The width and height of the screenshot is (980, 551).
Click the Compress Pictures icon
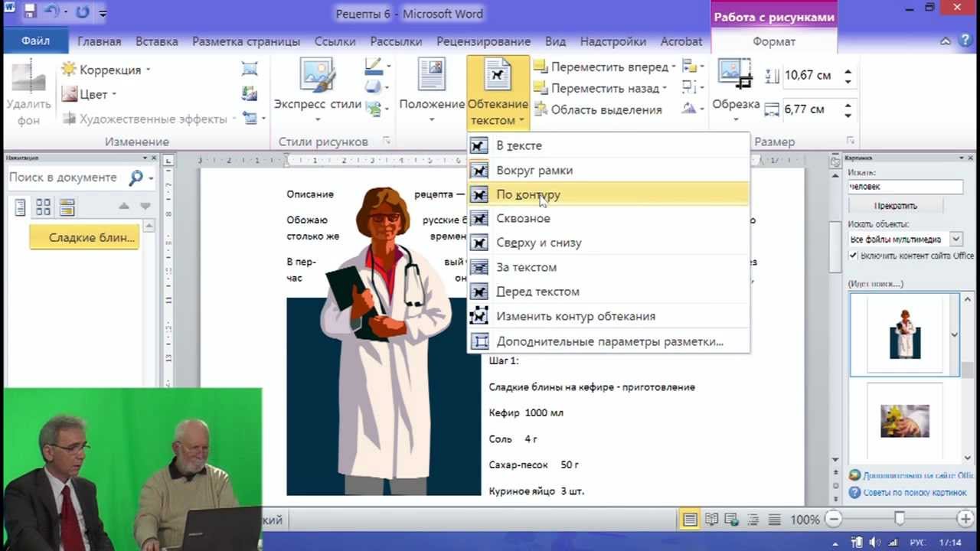point(250,70)
